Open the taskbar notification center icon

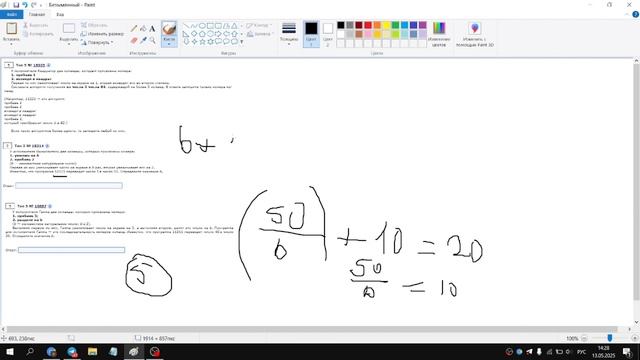click(x=627, y=351)
